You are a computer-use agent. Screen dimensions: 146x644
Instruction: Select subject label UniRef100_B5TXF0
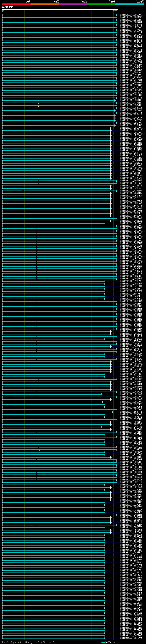coord(131,294)
